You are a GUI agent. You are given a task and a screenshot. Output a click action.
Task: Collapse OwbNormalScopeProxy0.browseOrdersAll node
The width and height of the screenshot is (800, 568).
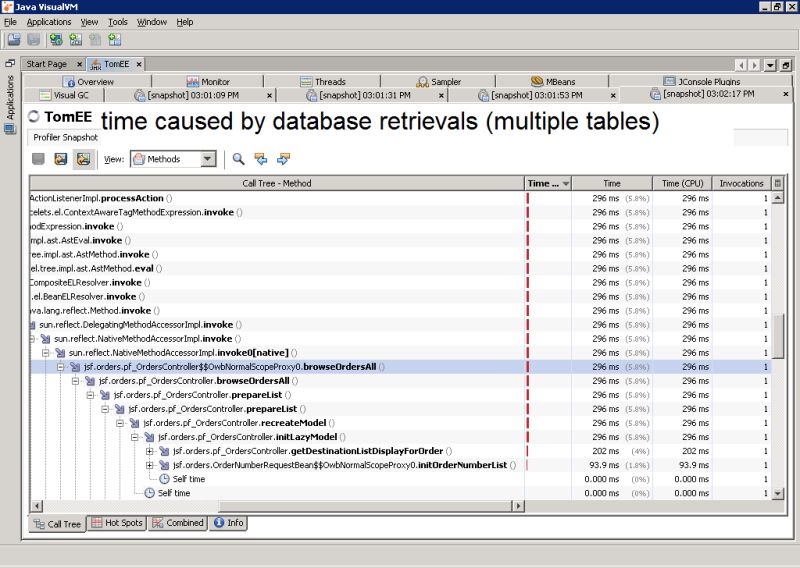(60, 367)
